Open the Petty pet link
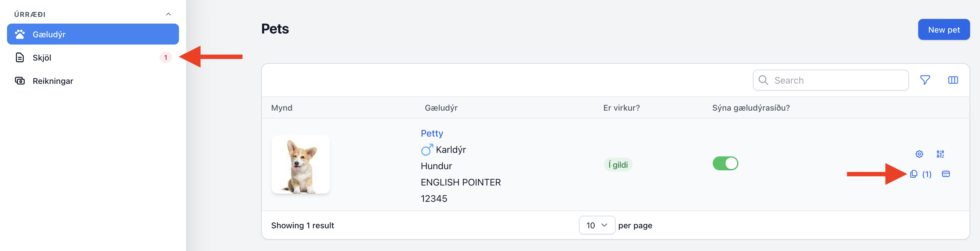This screenshot has width=980, height=251. [x=432, y=133]
